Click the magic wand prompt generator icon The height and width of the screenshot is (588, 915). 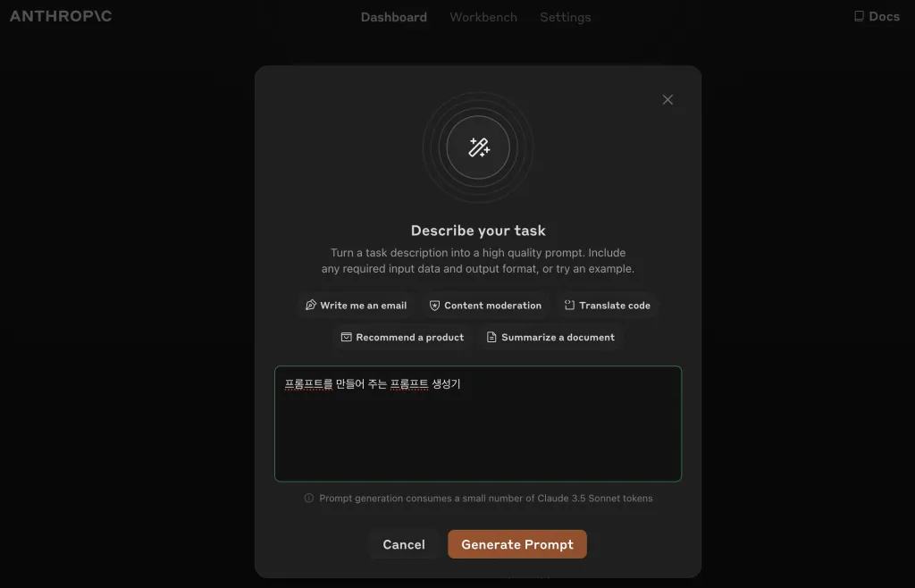[x=479, y=147]
